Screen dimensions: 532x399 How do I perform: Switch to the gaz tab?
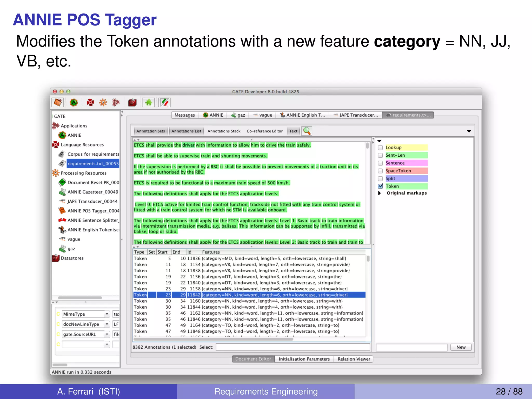[238, 115]
